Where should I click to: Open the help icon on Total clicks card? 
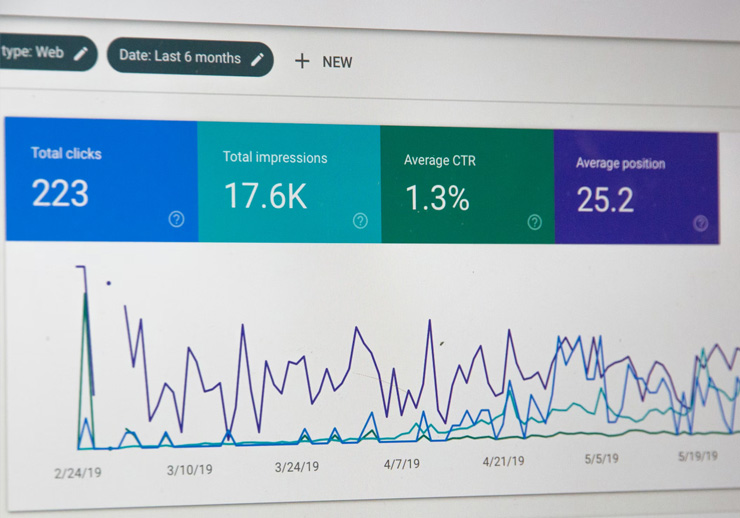pyautogui.click(x=176, y=219)
